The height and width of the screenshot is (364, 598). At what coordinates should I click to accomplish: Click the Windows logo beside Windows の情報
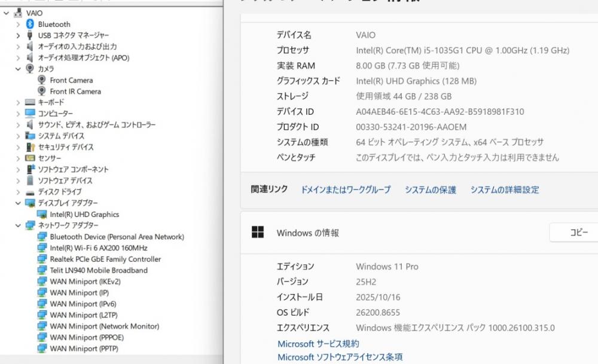click(x=258, y=232)
